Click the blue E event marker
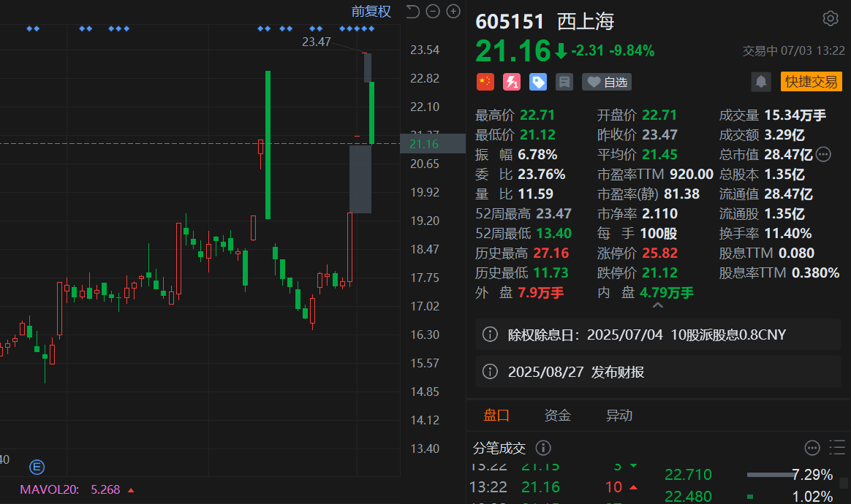Image resolution: width=851 pixels, height=504 pixels. pos(37,467)
